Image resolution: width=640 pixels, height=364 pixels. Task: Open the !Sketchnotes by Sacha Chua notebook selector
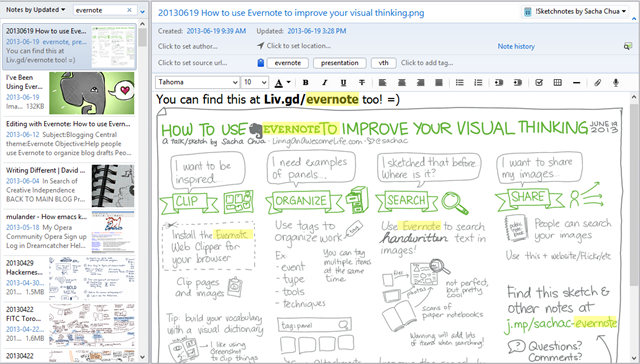click(575, 11)
